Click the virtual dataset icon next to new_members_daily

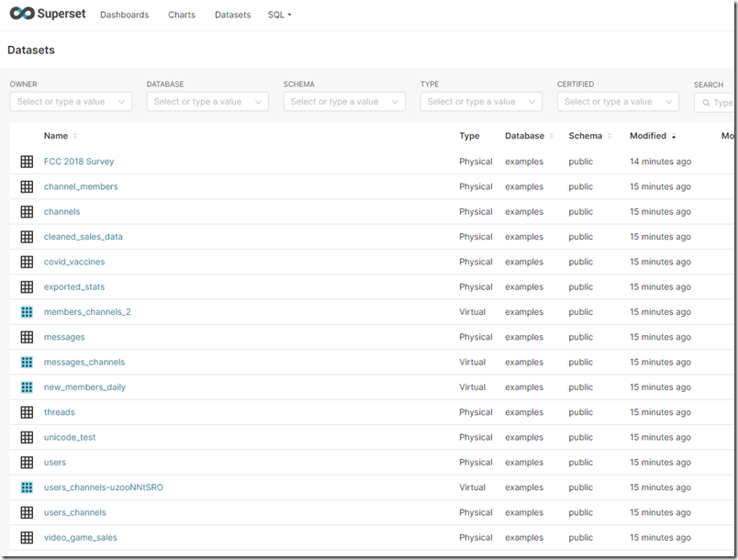click(x=27, y=386)
